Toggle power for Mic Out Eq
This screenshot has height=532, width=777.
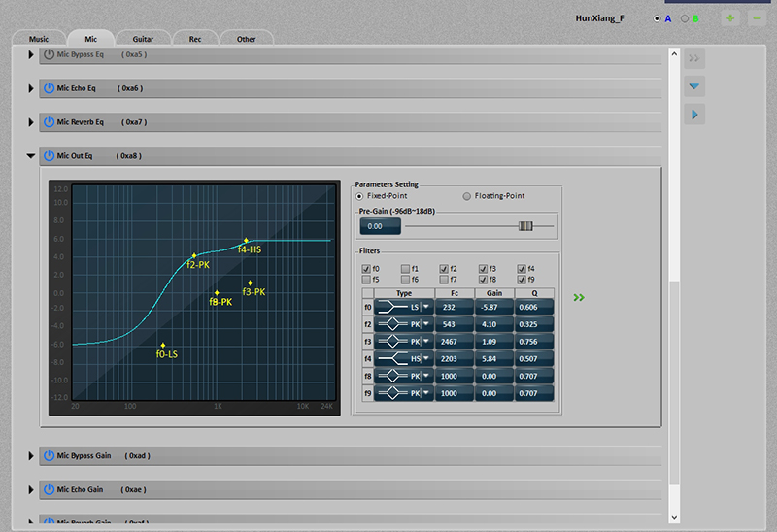click(x=49, y=156)
